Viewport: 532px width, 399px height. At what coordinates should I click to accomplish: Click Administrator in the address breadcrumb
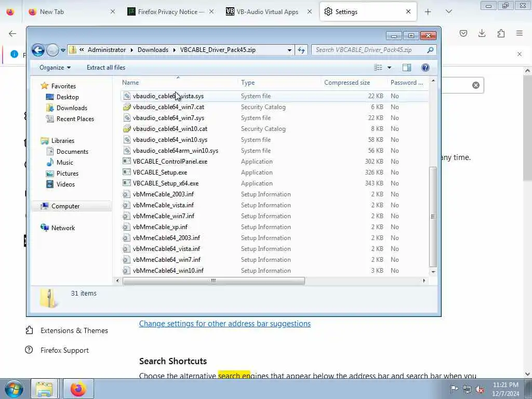tap(107, 50)
